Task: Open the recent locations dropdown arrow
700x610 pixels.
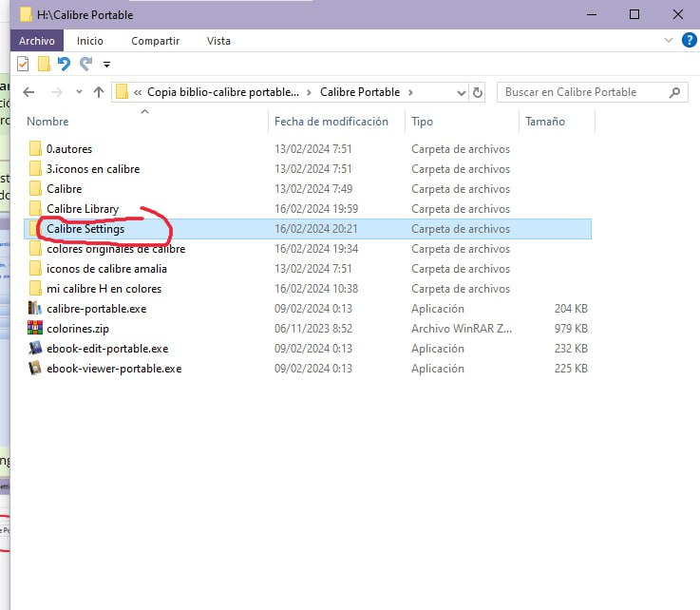Action: click(79, 92)
